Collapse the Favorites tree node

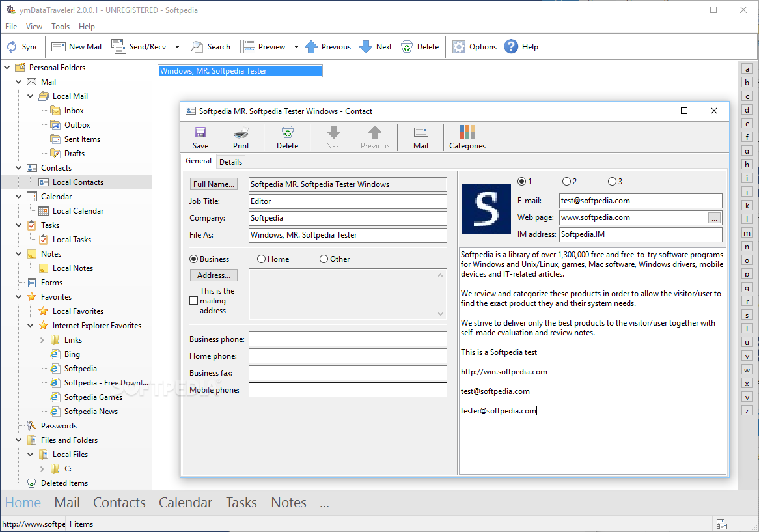point(18,297)
